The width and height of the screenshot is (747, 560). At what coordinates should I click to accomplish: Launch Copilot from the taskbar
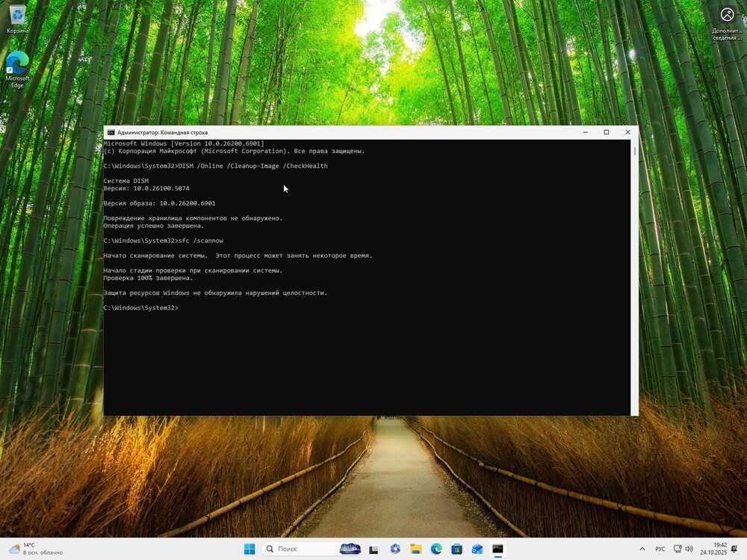pos(395,549)
